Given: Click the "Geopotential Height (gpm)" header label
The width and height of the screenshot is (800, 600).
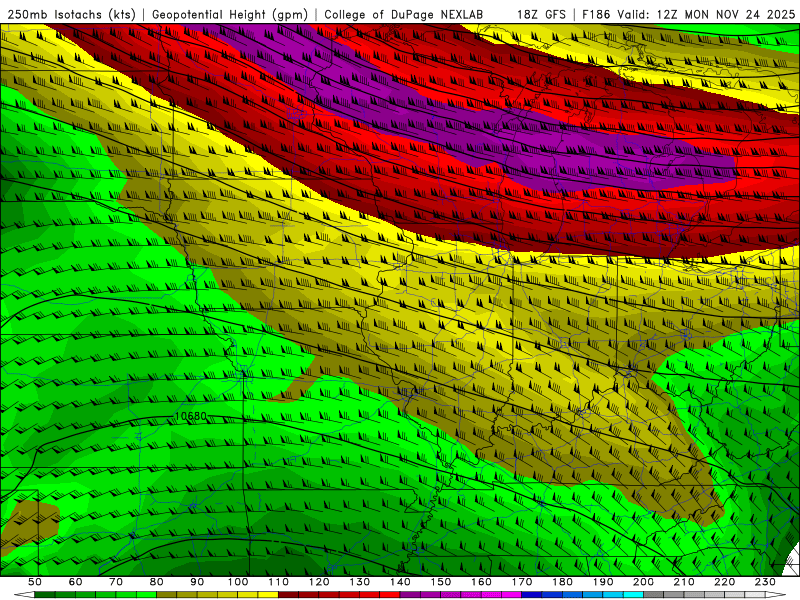Looking at the screenshot, I should pyautogui.click(x=230, y=14).
